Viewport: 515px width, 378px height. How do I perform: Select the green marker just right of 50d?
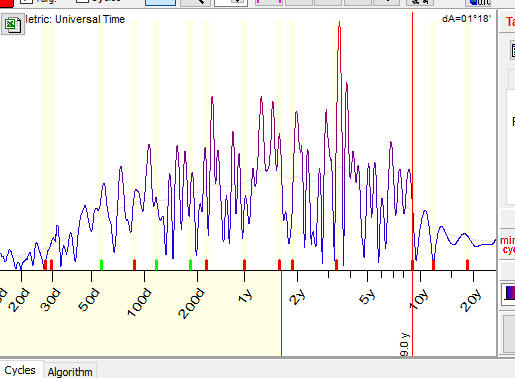point(102,265)
